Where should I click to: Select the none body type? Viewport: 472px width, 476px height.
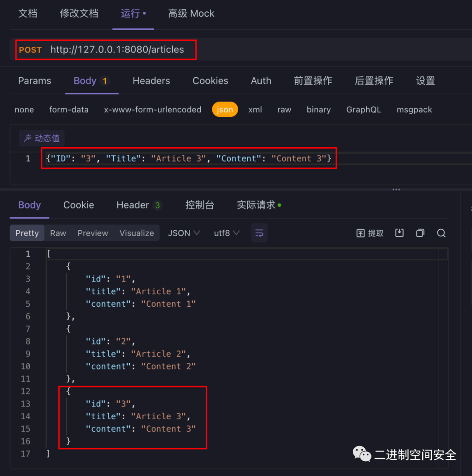coord(24,110)
